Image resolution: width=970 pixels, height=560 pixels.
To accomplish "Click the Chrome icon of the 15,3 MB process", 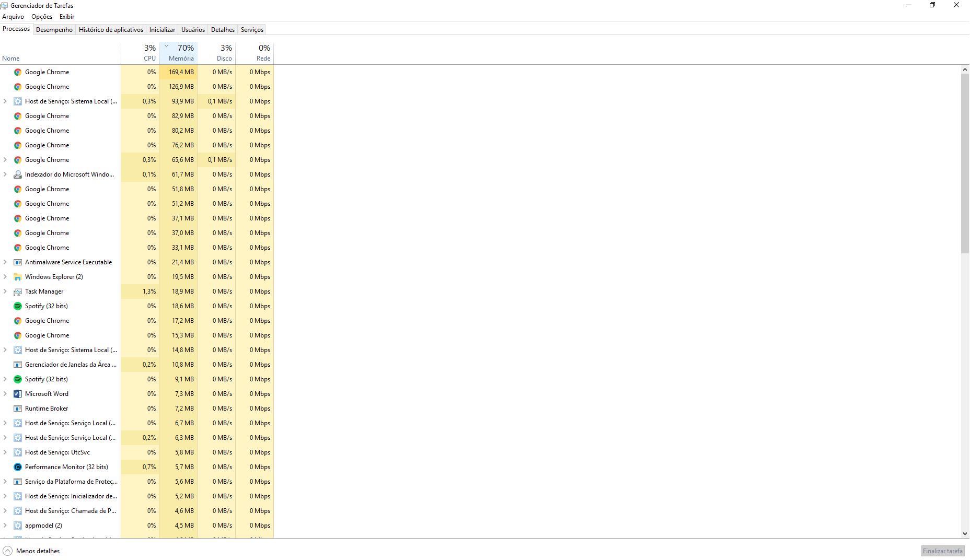I will pos(18,335).
